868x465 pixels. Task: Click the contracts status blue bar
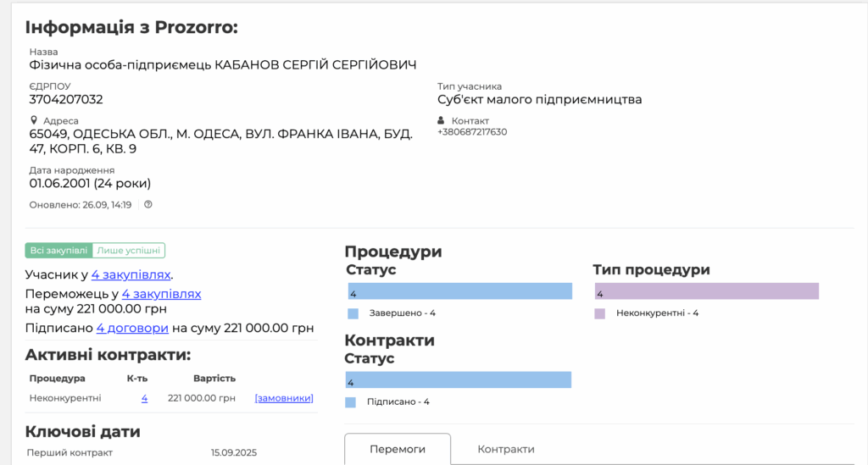tap(459, 380)
